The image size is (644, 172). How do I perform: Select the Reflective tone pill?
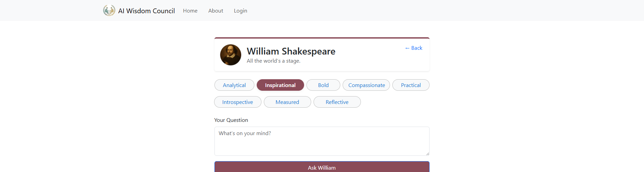point(337,102)
